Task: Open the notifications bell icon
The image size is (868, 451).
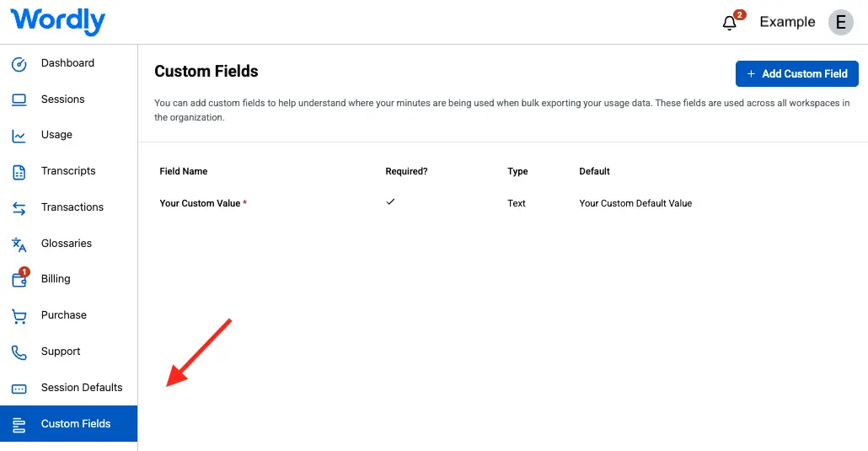Action: pos(730,23)
